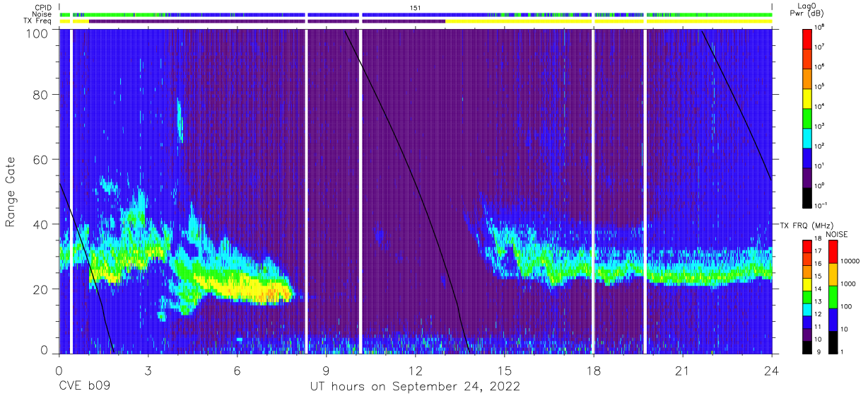Pick the cyan segment of the TX FRQ colorbar
The height and width of the screenshot is (401, 868).
[x=809, y=308]
